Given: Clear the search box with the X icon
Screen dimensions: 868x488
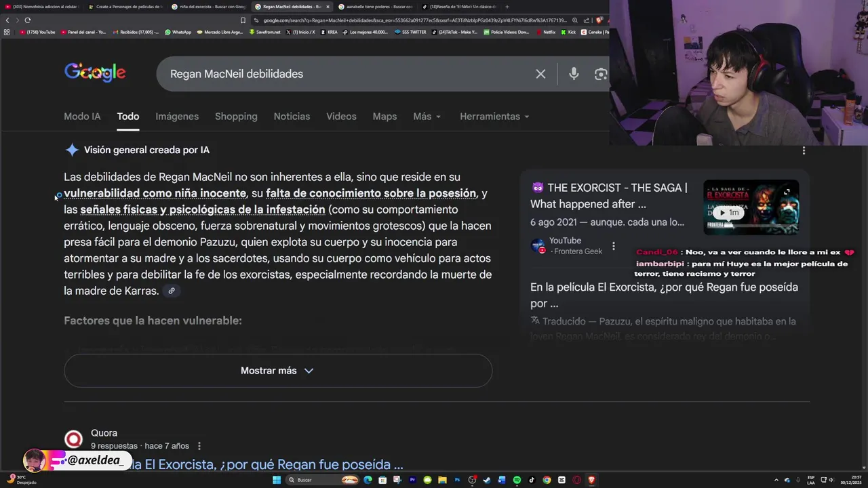Looking at the screenshot, I should point(540,74).
